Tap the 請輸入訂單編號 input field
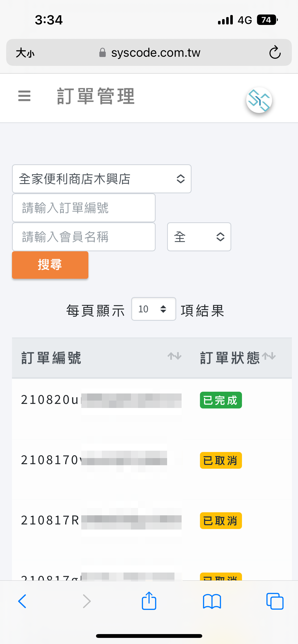The height and width of the screenshot is (644, 298). (84, 208)
